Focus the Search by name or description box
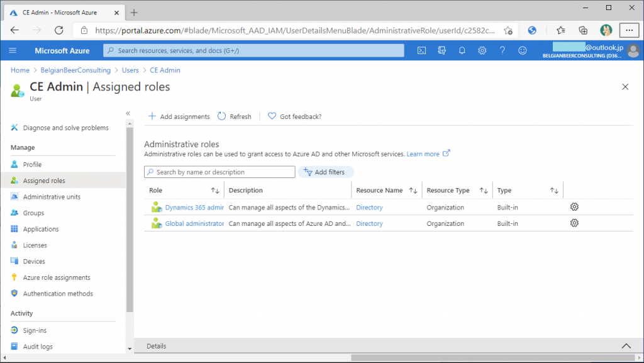Viewport: 644px width, 363px height. click(219, 172)
